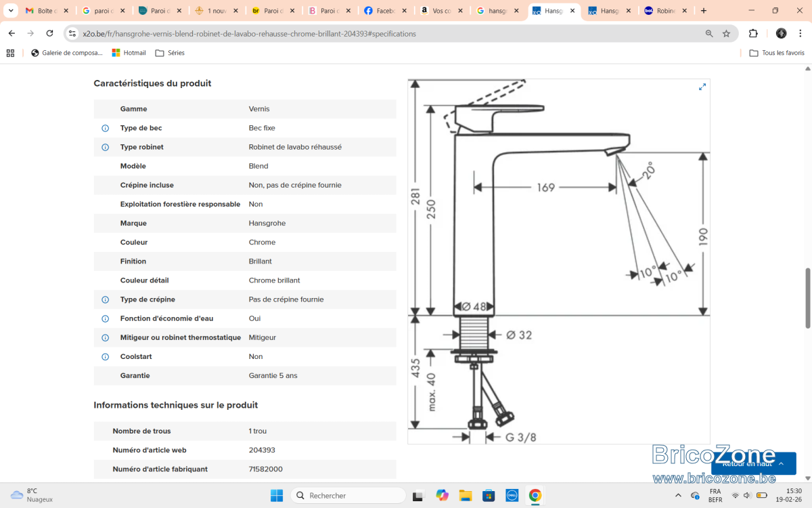Bookmark this page with the star icon
Screen dimensions: 812x508
pyautogui.click(x=726, y=33)
